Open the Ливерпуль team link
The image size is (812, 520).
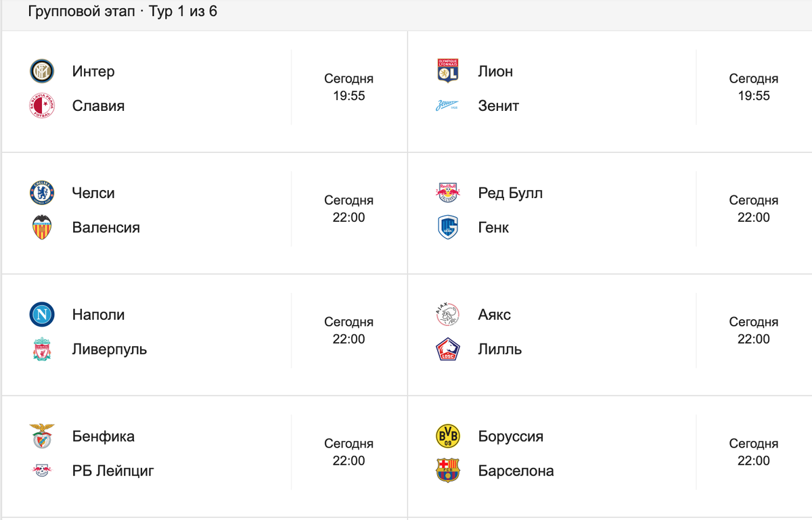[110, 350]
